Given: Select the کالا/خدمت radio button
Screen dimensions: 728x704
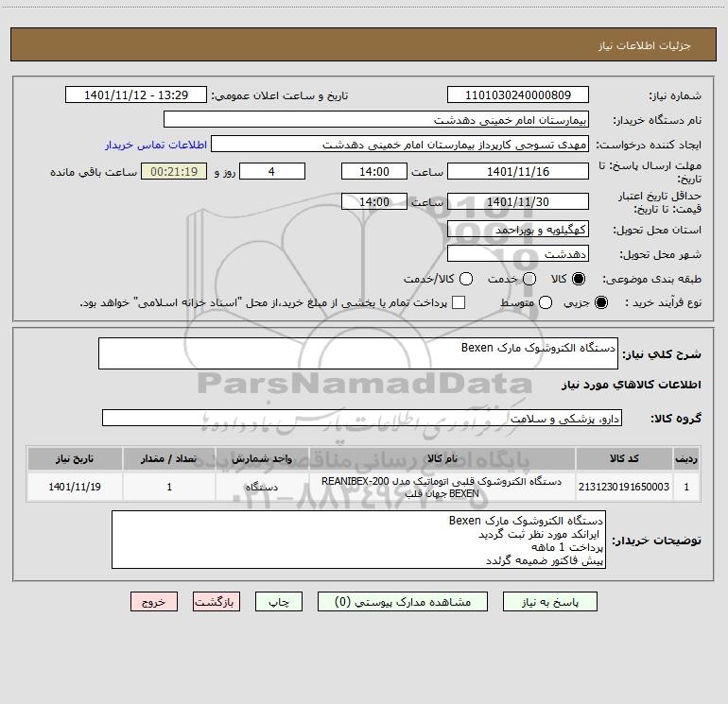Looking at the screenshot, I should click(x=466, y=279).
